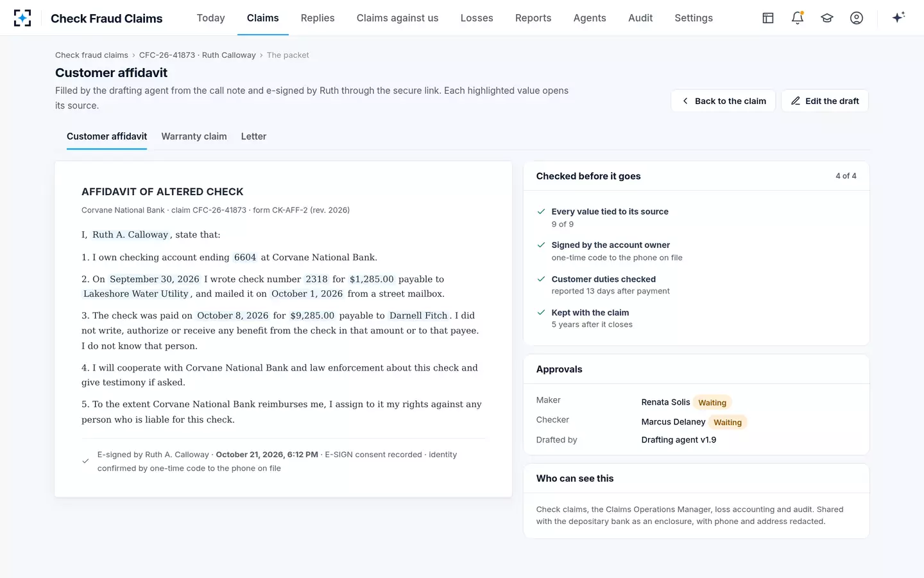The height and width of the screenshot is (578, 924).
Task: Go to the Today menu
Action: click(210, 18)
